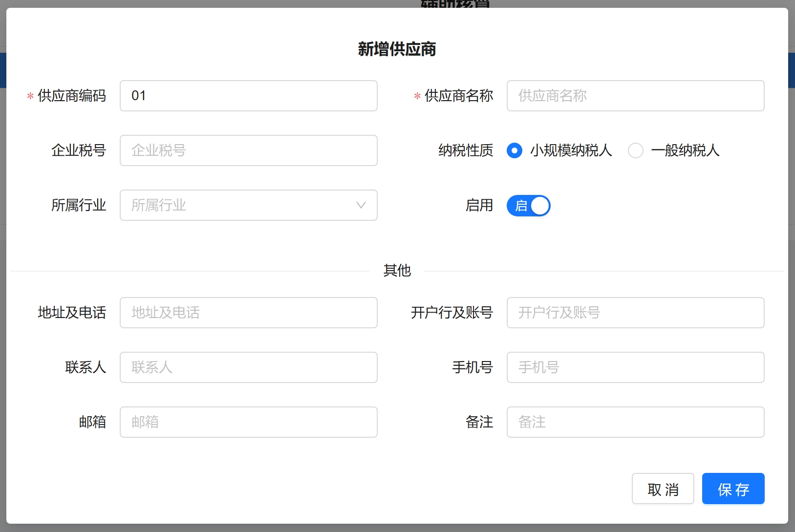This screenshot has width=795, height=532.
Task: Click the 其他 section divider label
Action: (397, 271)
